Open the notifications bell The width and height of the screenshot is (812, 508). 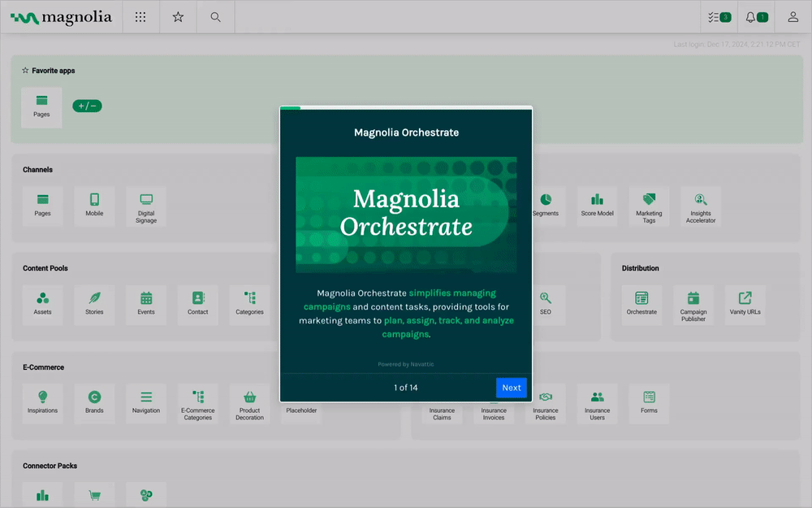(756, 17)
